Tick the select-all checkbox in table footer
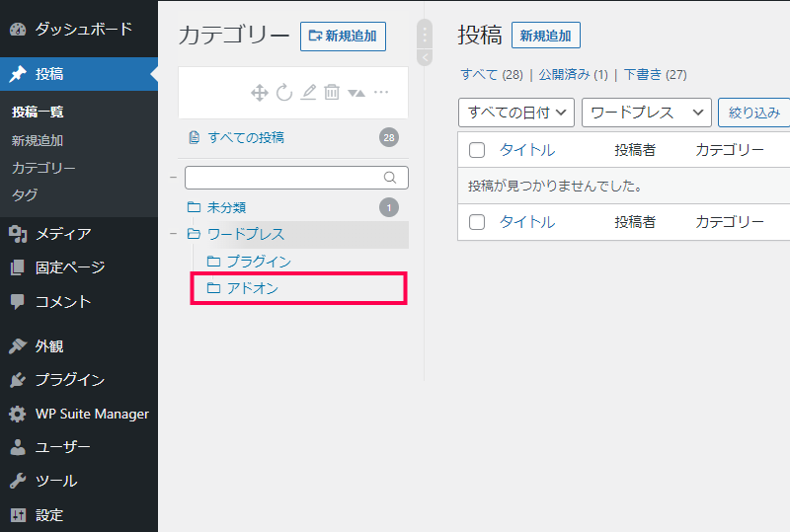This screenshot has height=532, width=790. (477, 222)
